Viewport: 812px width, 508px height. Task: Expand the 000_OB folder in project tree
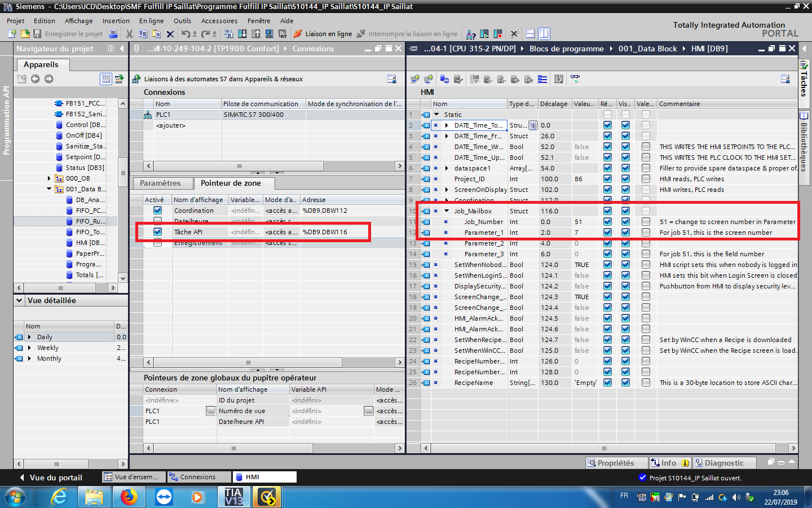49,178
